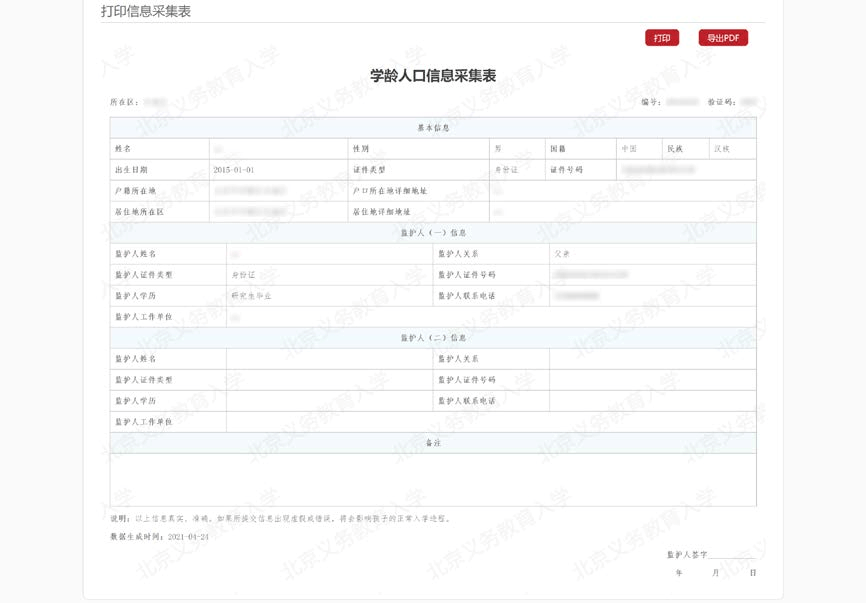This screenshot has width=866, height=603.
Task: Export the form with 导出PDF button
Action: tap(723, 38)
